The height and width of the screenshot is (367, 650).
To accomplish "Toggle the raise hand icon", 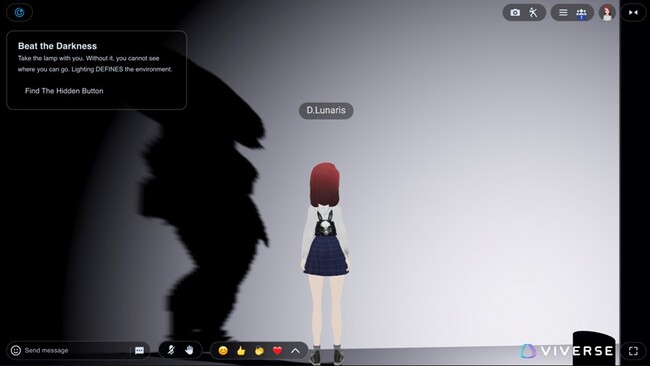I will 189,350.
